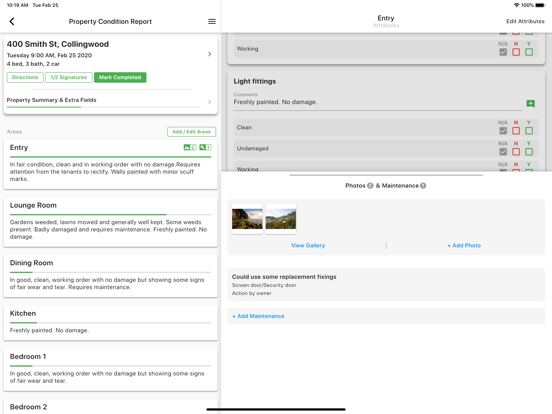The height and width of the screenshot is (414, 552).
Task: Tap the Lounge Room progress bar
Action: (x=111, y=214)
